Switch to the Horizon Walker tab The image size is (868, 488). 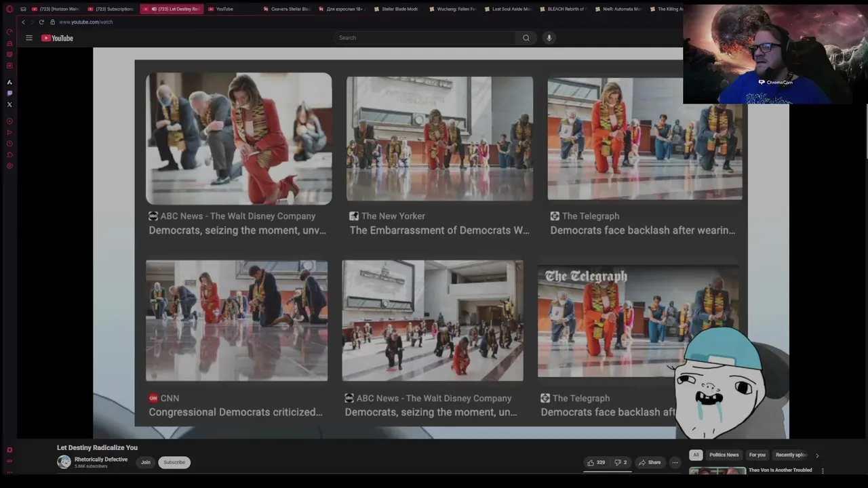pyautogui.click(x=55, y=9)
